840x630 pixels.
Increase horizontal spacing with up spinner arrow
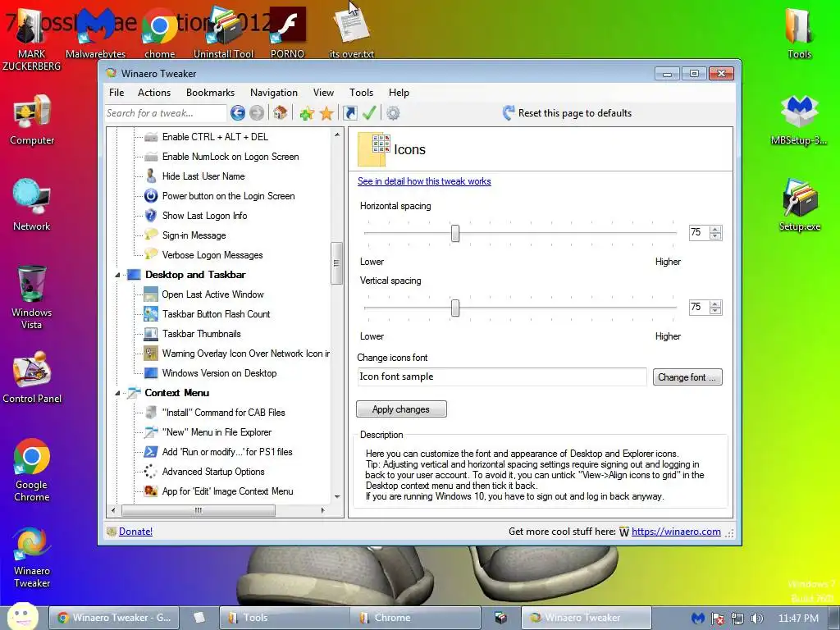click(715, 229)
